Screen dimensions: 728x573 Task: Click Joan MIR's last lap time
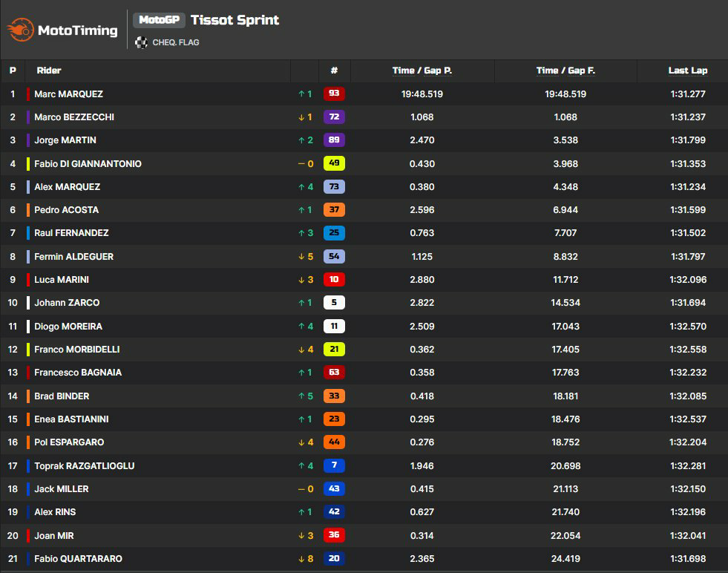pos(688,535)
